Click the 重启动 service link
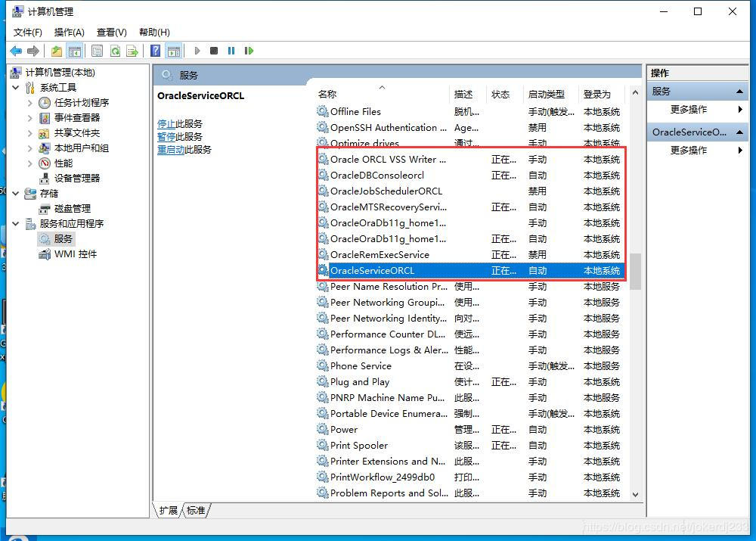Viewport: 756px width, 541px height. [x=171, y=150]
